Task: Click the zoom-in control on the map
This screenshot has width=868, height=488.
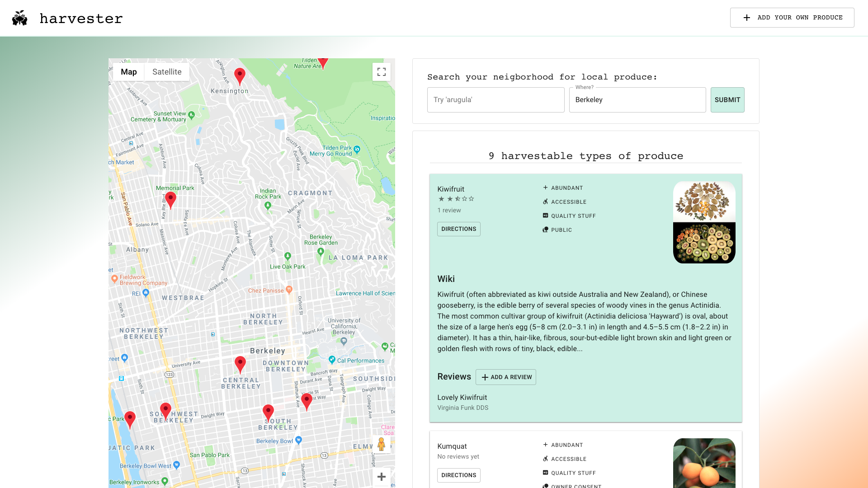Action: (x=381, y=476)
